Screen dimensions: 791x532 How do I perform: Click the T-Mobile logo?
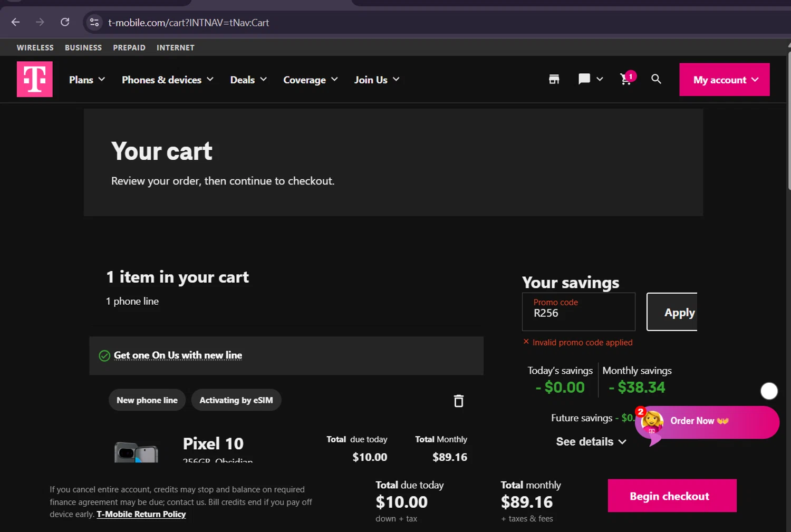coord(35,79)
